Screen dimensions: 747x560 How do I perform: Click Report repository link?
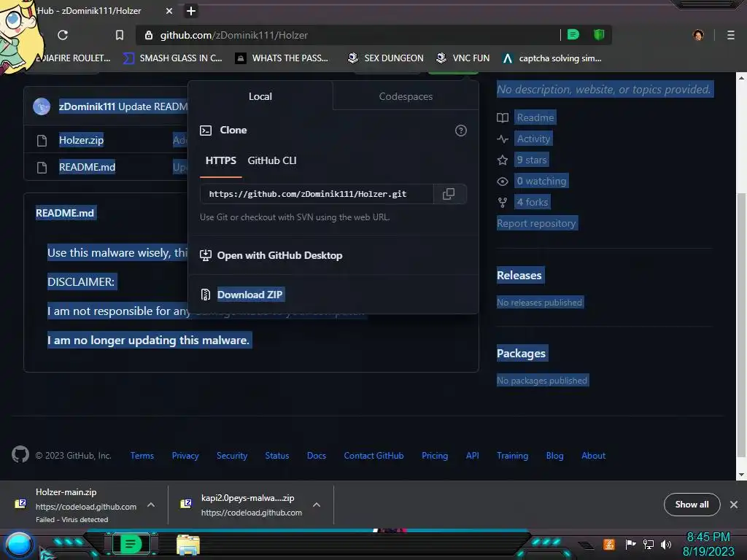click(536, 223)
